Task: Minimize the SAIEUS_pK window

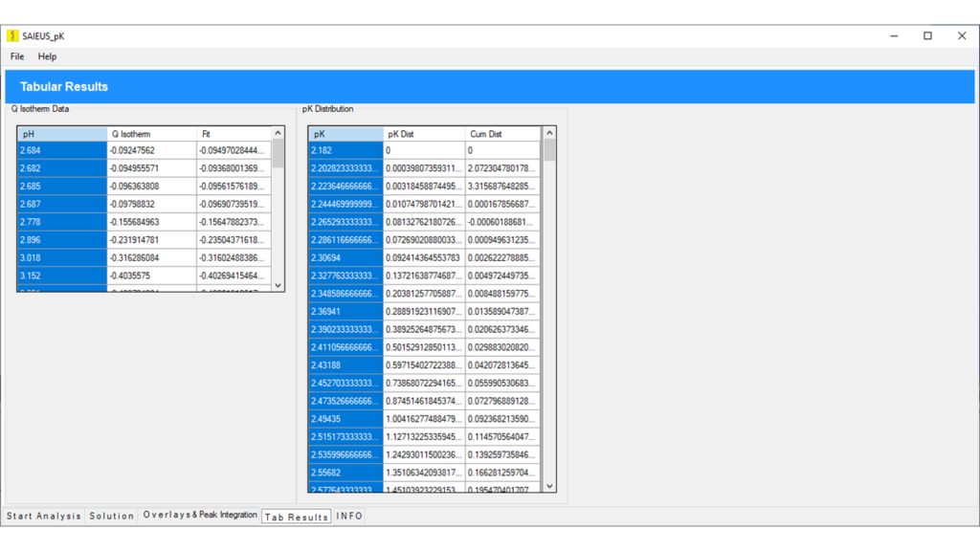Action: coord(894,35)
